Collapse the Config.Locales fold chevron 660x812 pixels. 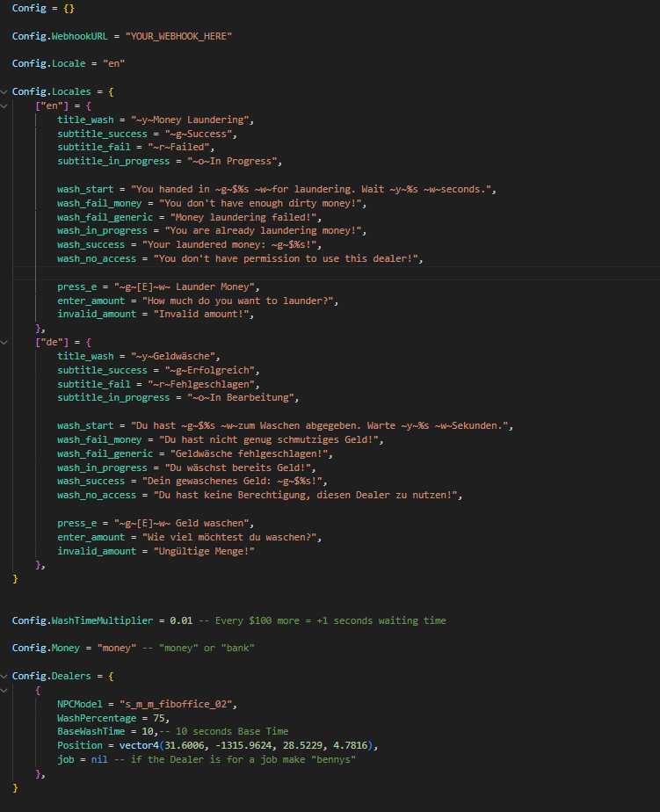[x=5, y=91]
